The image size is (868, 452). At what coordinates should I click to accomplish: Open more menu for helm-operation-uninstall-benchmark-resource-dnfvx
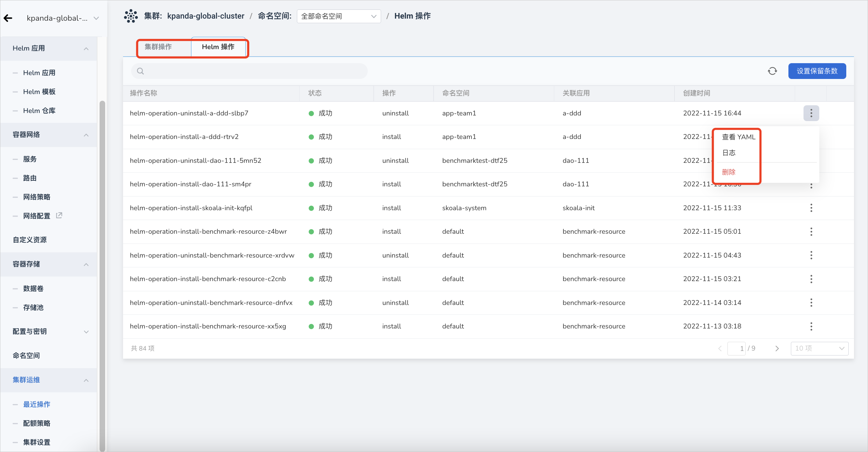(x=811, y=303)
